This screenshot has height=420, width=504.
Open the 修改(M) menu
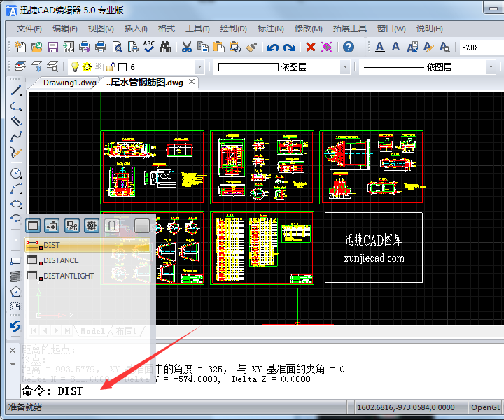tap(308, 29)
